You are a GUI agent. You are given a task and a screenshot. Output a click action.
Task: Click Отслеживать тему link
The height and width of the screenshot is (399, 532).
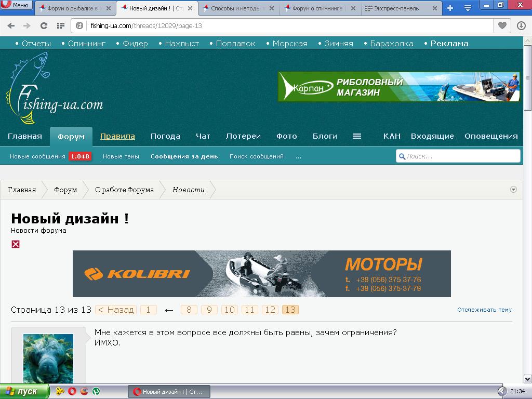pyautogui.click(x=484, y=310)
